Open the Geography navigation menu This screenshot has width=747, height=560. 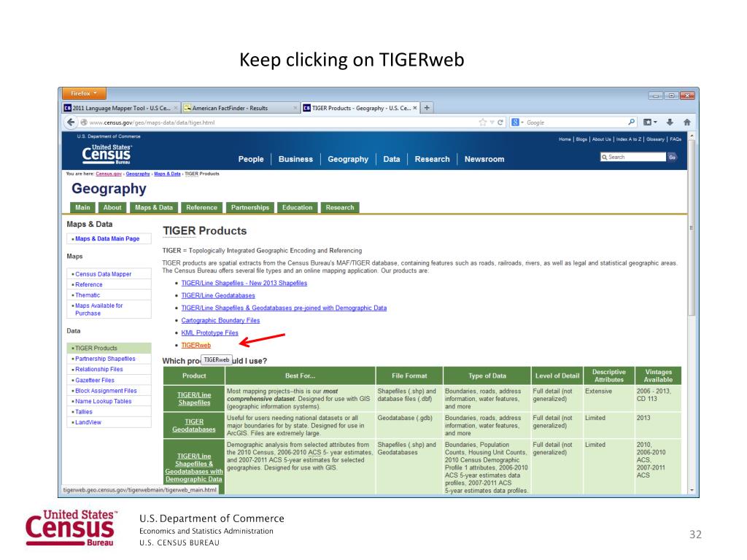[x=348, y=159]
